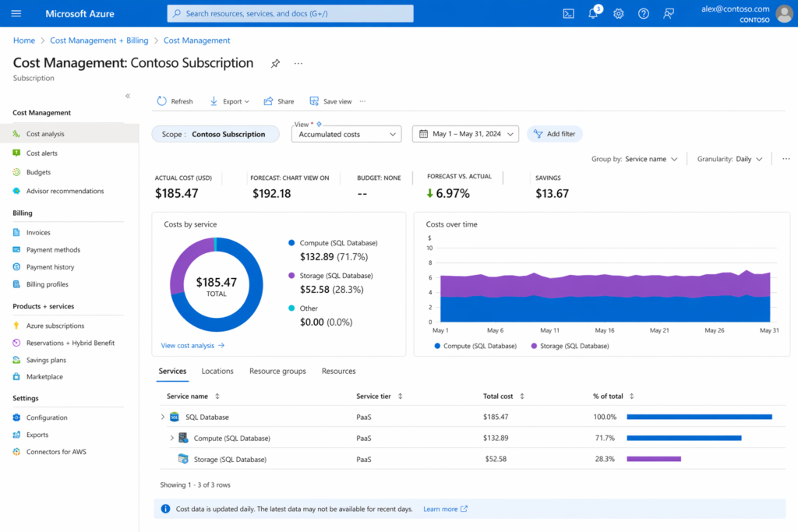Viewport: 798px width, 532px height.
Task: Click the Add filter button
Action: coord(554,133)
